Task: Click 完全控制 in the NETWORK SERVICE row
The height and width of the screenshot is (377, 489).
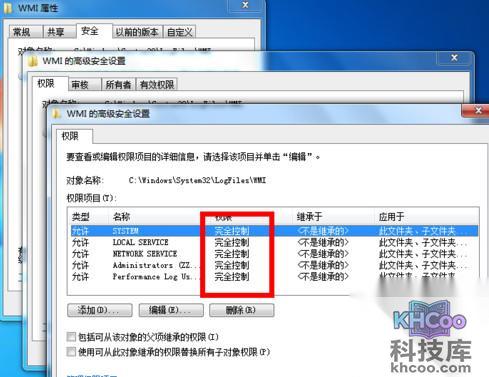Action: coord(232,254)
